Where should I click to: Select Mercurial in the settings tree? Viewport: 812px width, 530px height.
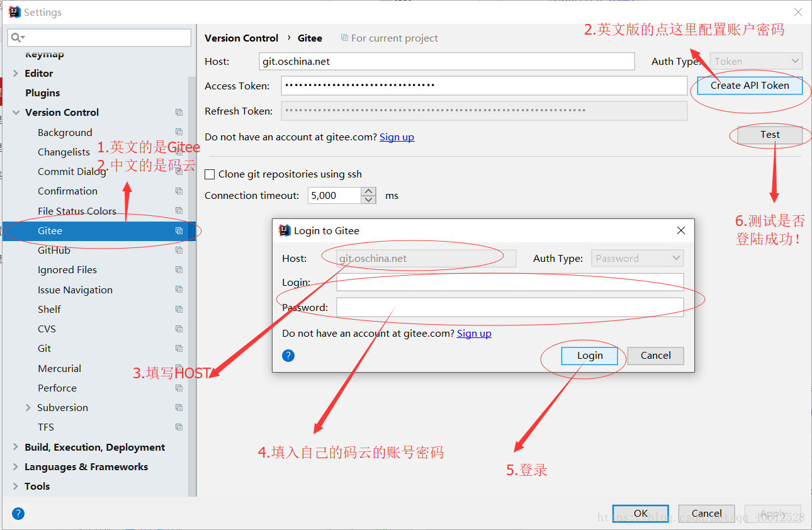59,368
